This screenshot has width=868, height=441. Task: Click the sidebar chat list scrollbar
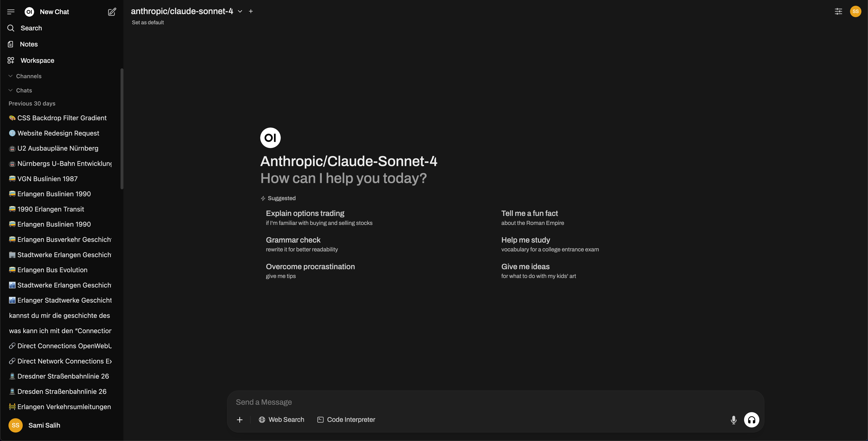(122, 129)
